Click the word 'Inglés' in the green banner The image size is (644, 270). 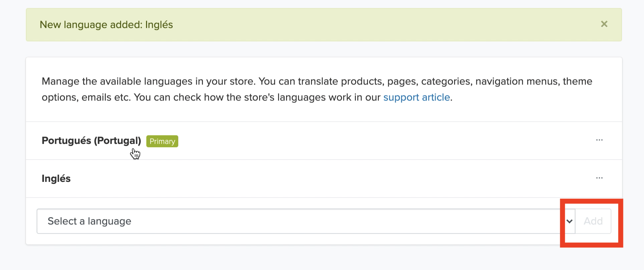(159, 25)
